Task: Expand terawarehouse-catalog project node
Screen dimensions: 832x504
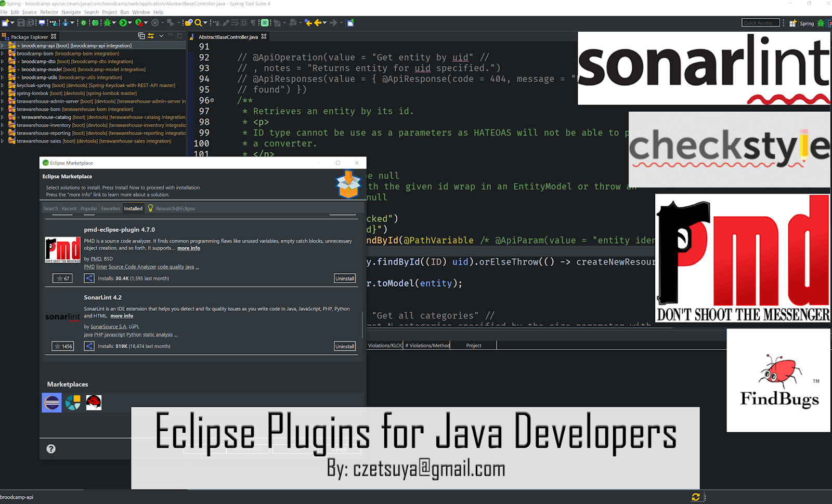Action: [2, 117]
